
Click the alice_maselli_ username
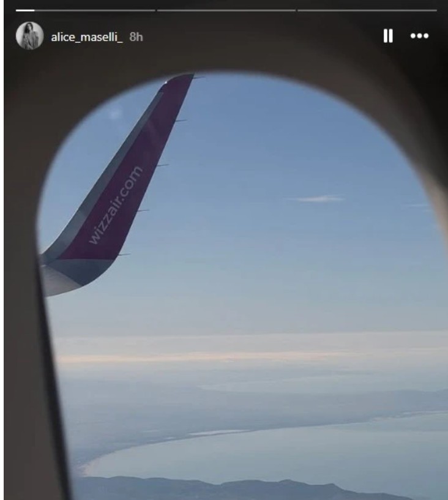pyautogui.click(x=87, y=37)
